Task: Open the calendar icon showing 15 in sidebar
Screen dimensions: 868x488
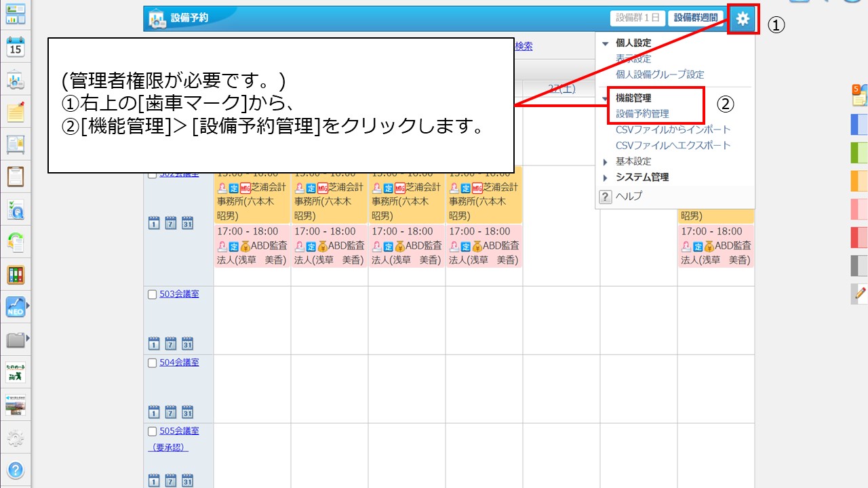Action: point(16,47)
